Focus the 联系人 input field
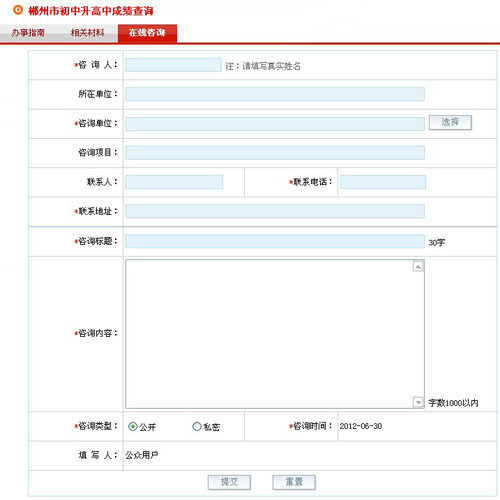500x500 pixels. click(174, 182)
